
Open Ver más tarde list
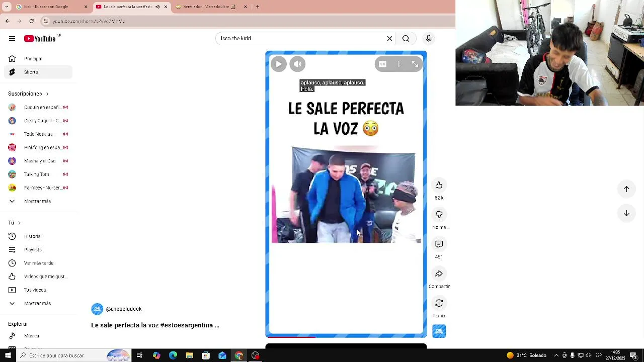pos(38,263)
